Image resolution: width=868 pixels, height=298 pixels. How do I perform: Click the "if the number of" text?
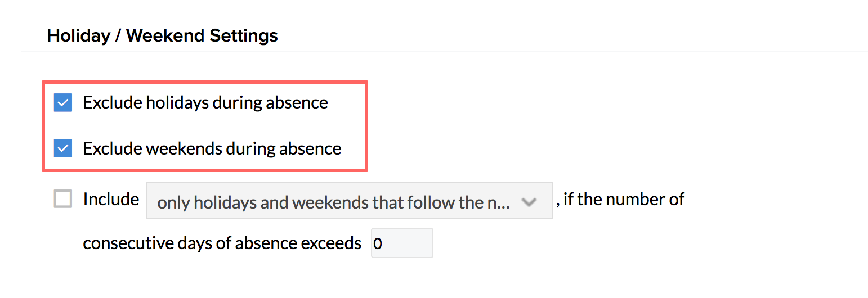(624, 199)
